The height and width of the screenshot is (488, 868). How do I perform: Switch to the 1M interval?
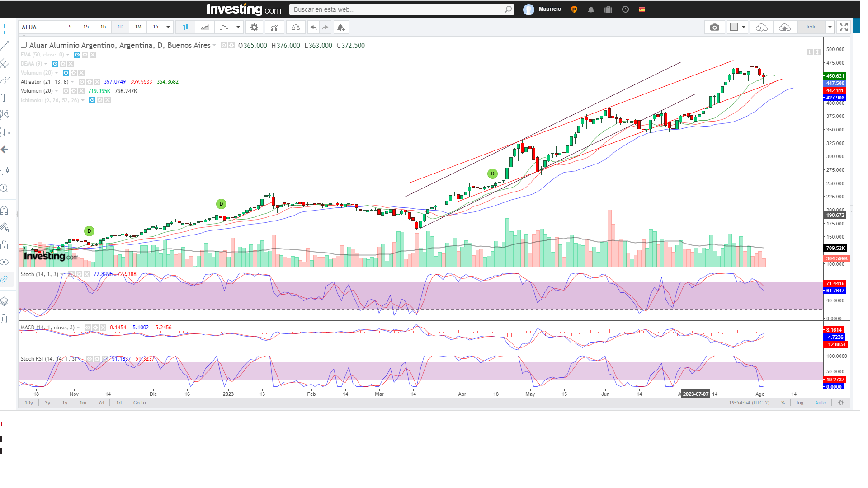point(138,27)
